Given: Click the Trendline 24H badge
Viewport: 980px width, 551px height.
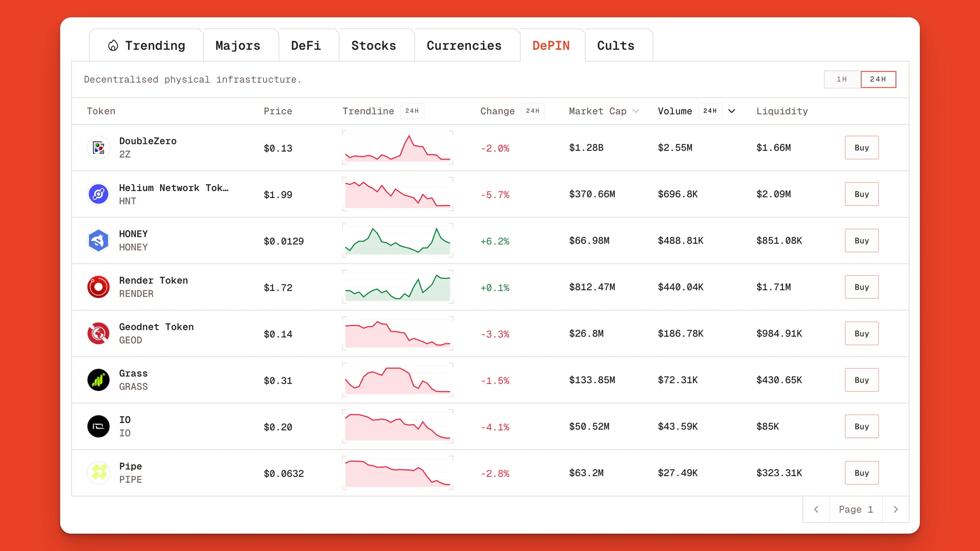Looking at the screenshot, I should (412, 111).
